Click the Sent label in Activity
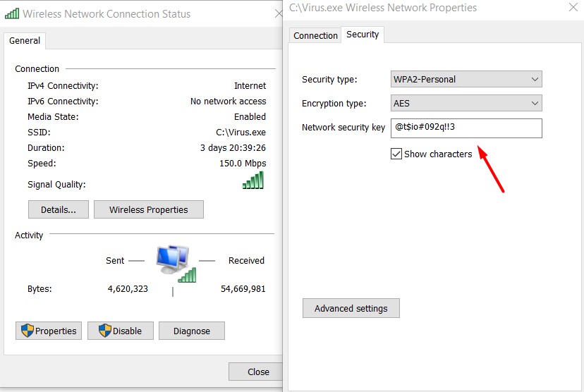584x392 pixels. (115, 261)
